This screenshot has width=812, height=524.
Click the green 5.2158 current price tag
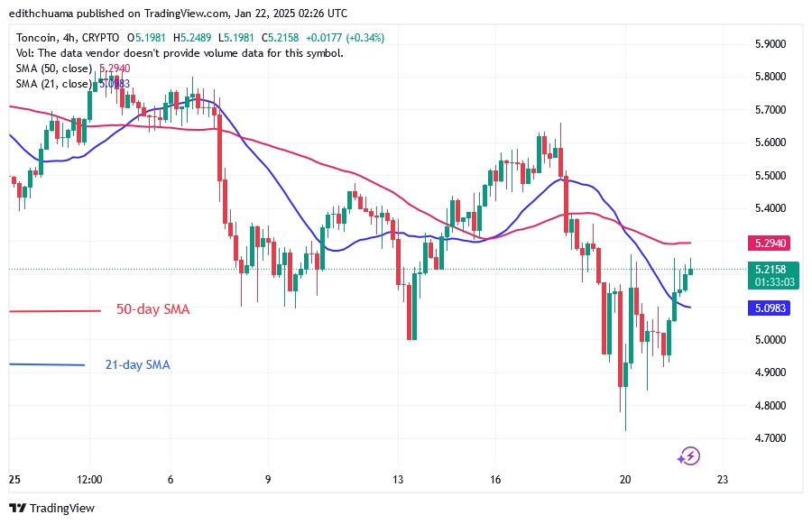coord(770,269)
